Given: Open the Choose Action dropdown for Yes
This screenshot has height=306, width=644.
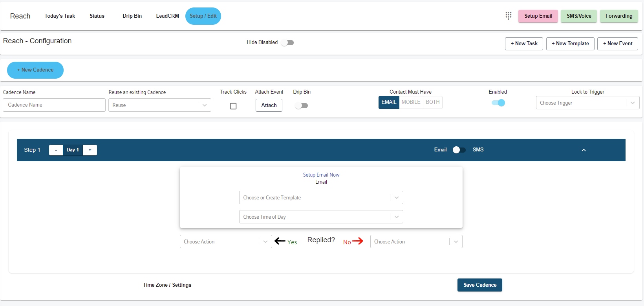Looking at the screenshot, I should [226, 241].
